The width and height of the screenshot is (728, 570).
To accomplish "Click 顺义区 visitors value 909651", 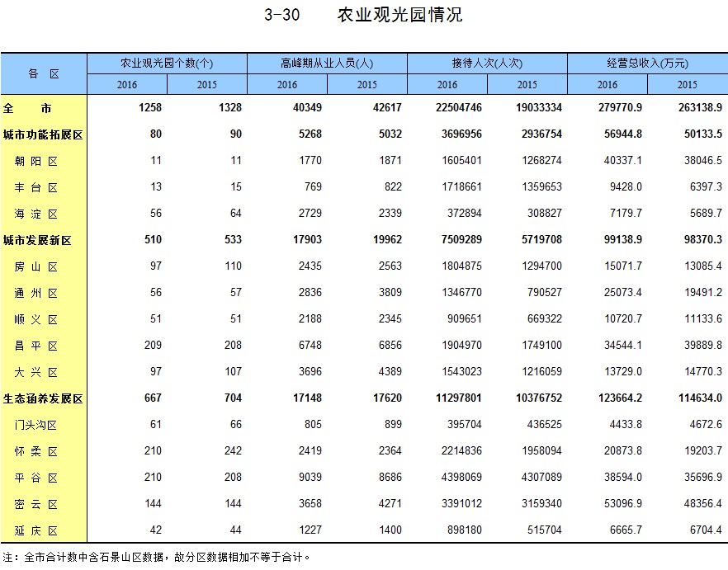I will click(464, 319).
